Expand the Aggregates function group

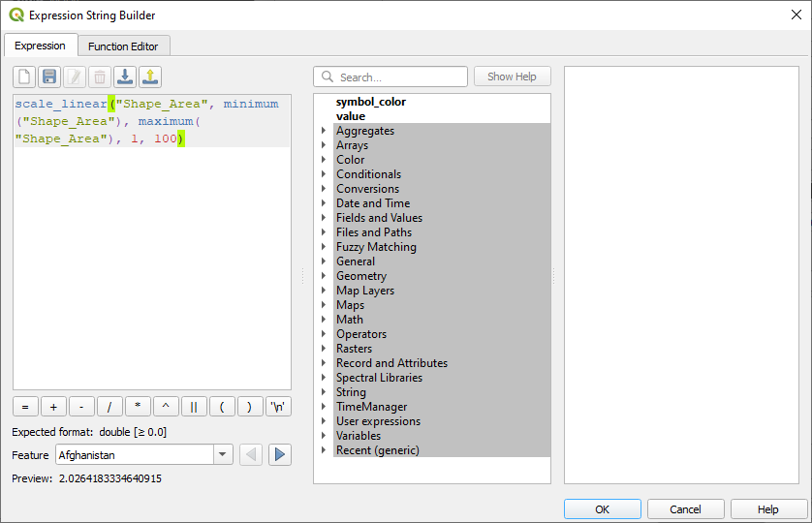324,131
